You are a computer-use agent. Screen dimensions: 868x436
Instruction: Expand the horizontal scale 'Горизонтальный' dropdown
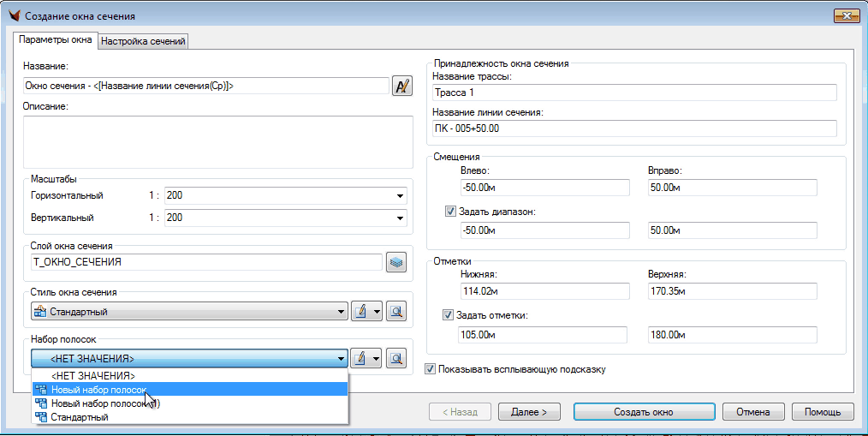[x=399, y=195]
